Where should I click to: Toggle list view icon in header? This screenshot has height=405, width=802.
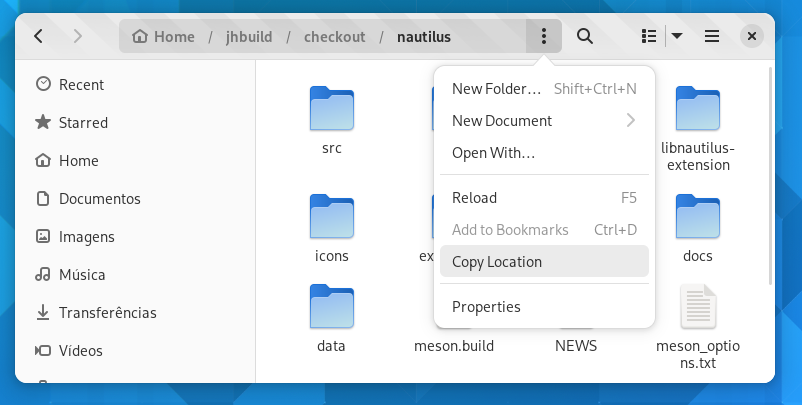[649, 36]
